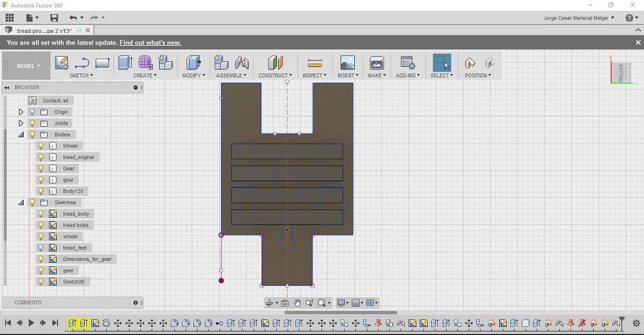Screen dimensions: 644x335
Task: Click the timeline play button
Action: click(x=31, y=323)
